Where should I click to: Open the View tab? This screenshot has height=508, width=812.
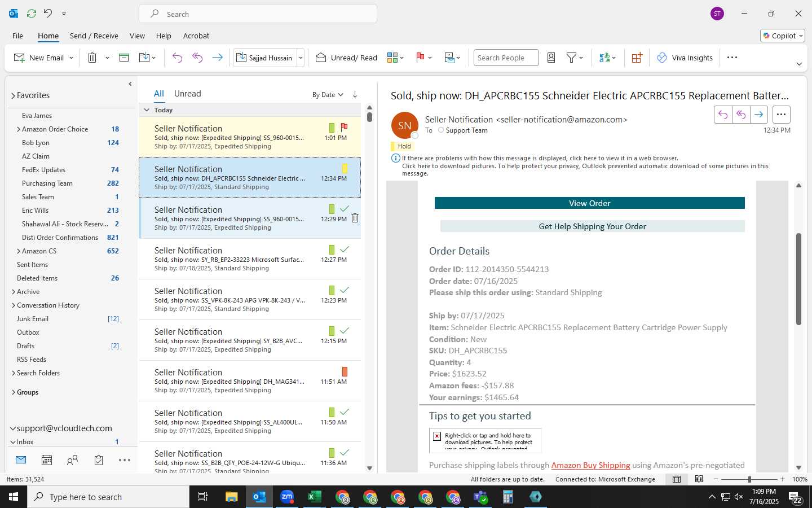coord(137,36)
